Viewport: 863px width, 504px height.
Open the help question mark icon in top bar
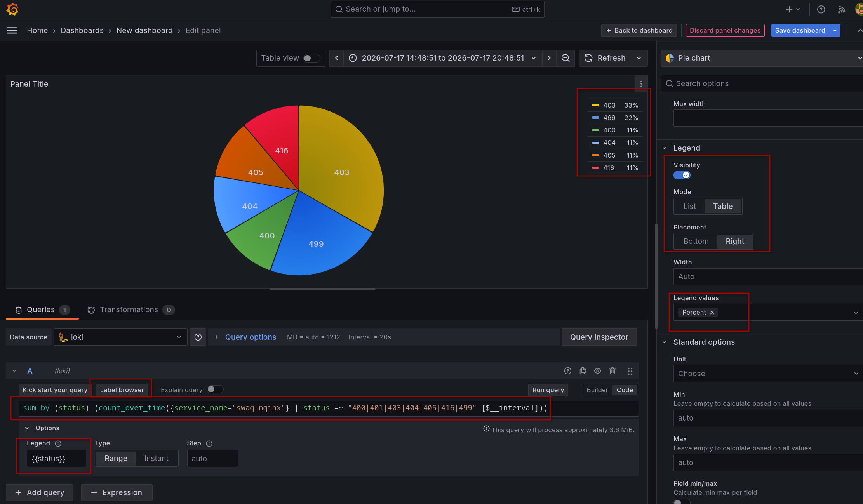click(x=821, y=10)
